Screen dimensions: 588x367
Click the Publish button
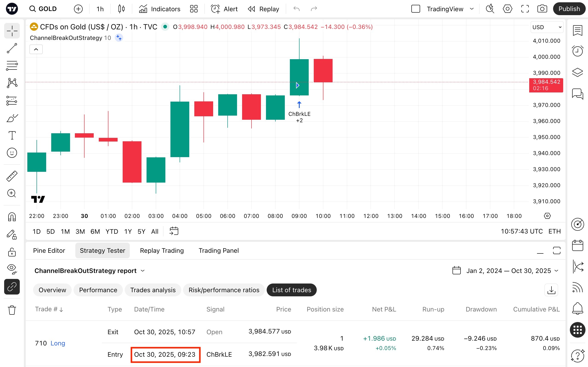[569, 9]
